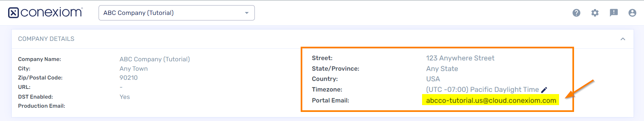Collapse the Company Details panel chevron
This screenshot has height=121, width=644.
(623, 39)
